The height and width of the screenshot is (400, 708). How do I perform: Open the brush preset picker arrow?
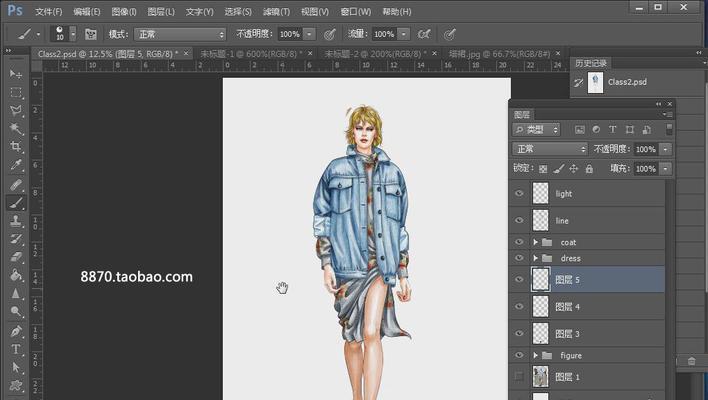[x=73, y=34]
